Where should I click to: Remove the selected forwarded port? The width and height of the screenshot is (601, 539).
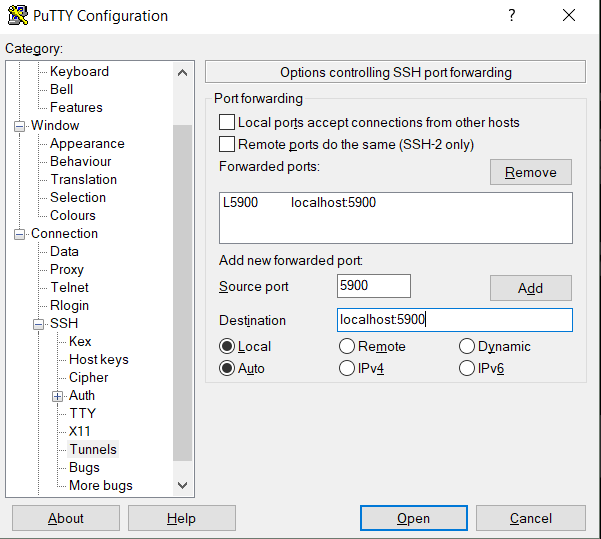[530, 172]
